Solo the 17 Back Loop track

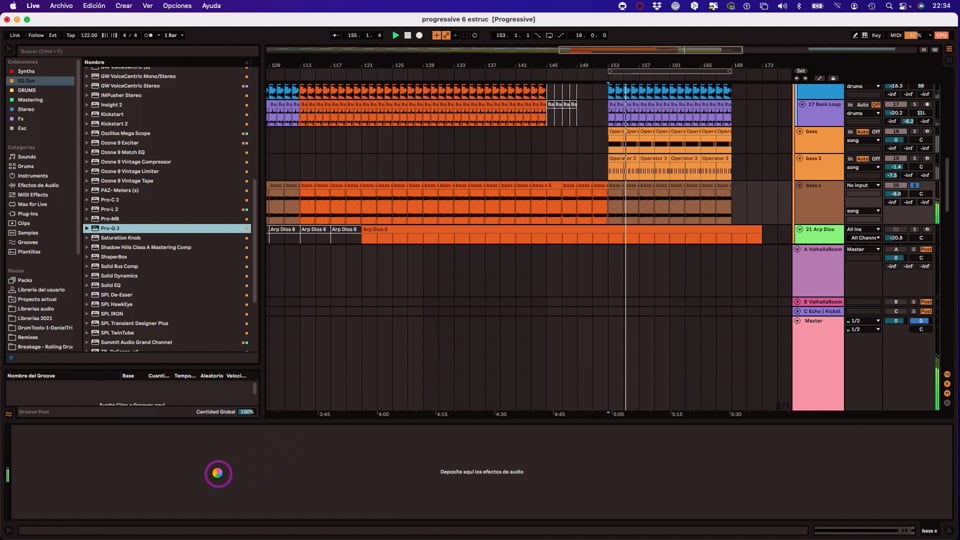[915, 105]
